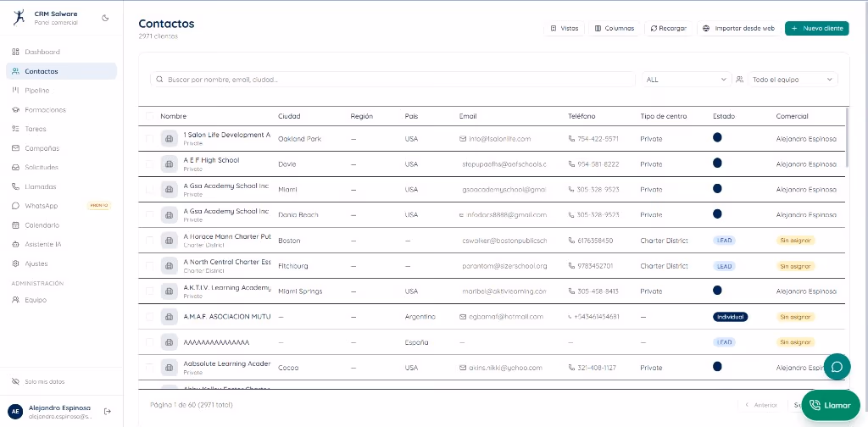Click the Equipo people icon
Screen dimensions: 868x427
(15, 300)
